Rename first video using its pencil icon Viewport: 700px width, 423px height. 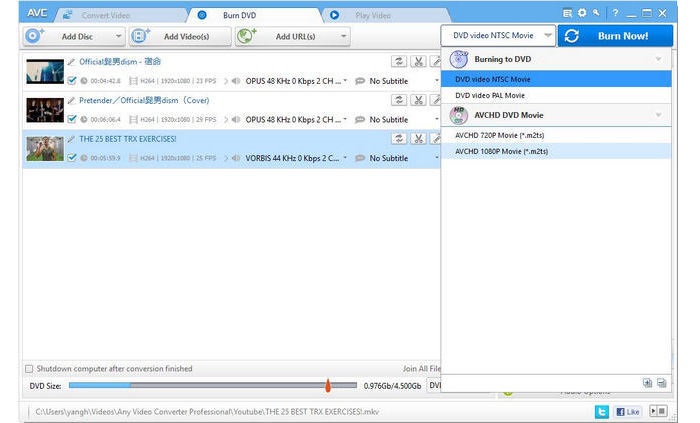(x=71, y=62)
